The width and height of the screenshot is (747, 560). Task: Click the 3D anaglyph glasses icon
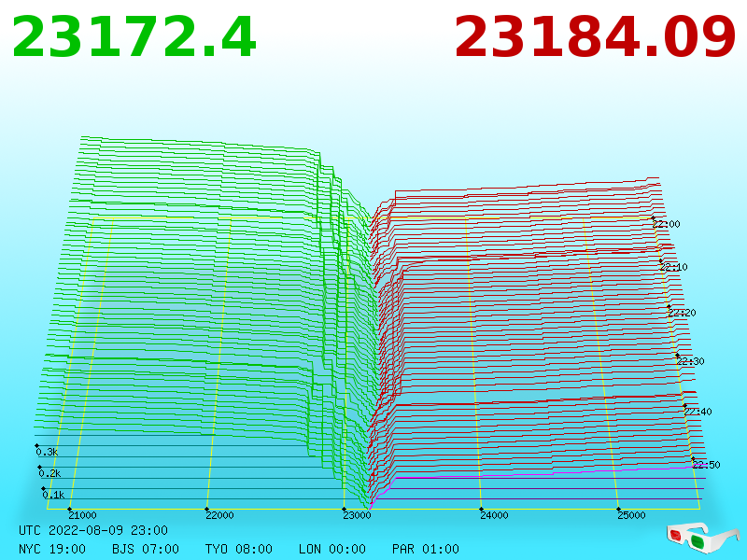click(x=703, y=538)
